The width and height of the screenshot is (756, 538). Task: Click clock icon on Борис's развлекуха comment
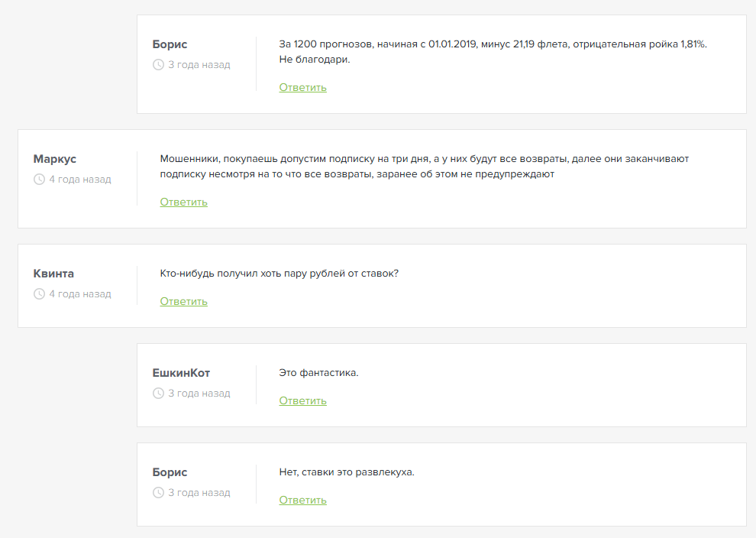coord(159,493)
